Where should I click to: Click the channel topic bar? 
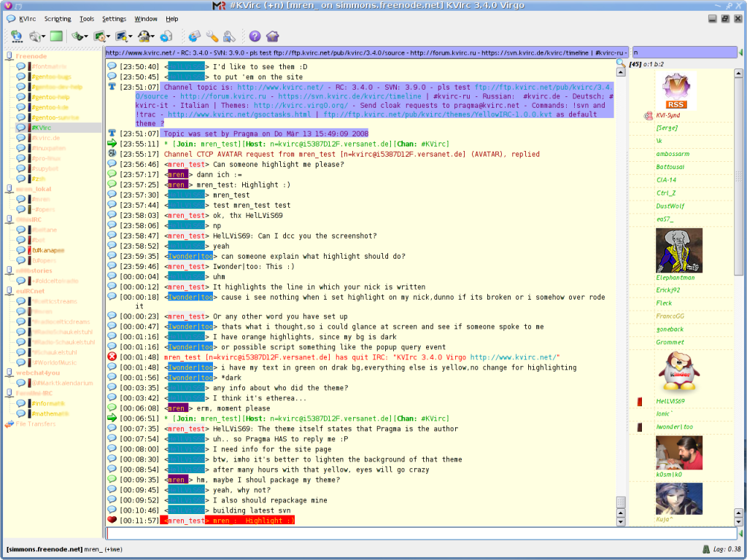(366, 52)
